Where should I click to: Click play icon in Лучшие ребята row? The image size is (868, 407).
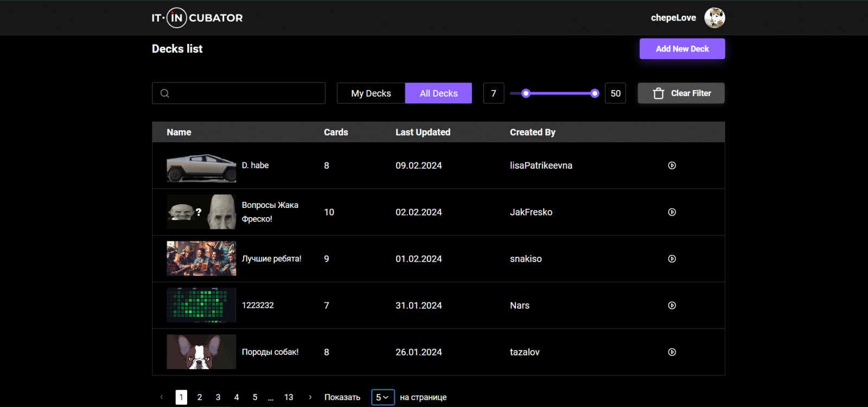click(x=672, y=259)
